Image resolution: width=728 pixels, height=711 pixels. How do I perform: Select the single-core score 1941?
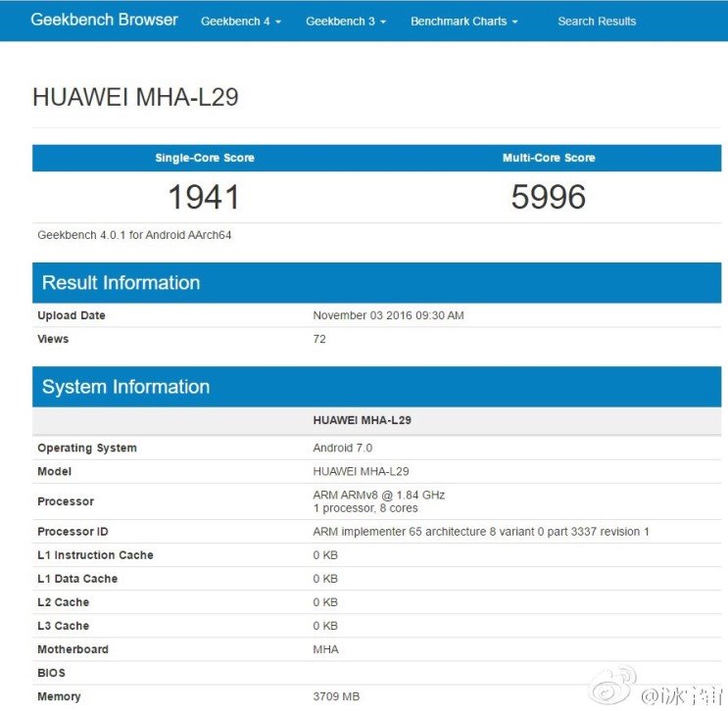coord(204,197)
